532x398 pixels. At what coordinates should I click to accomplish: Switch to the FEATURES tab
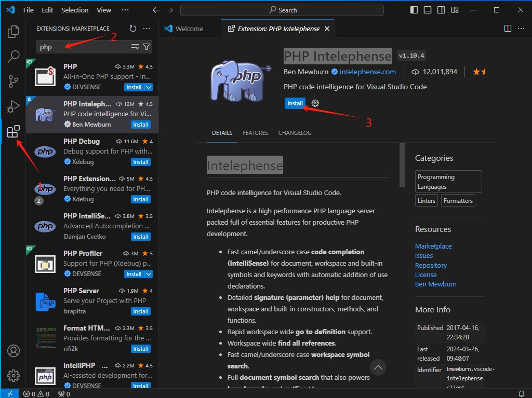tap(255, 133)
